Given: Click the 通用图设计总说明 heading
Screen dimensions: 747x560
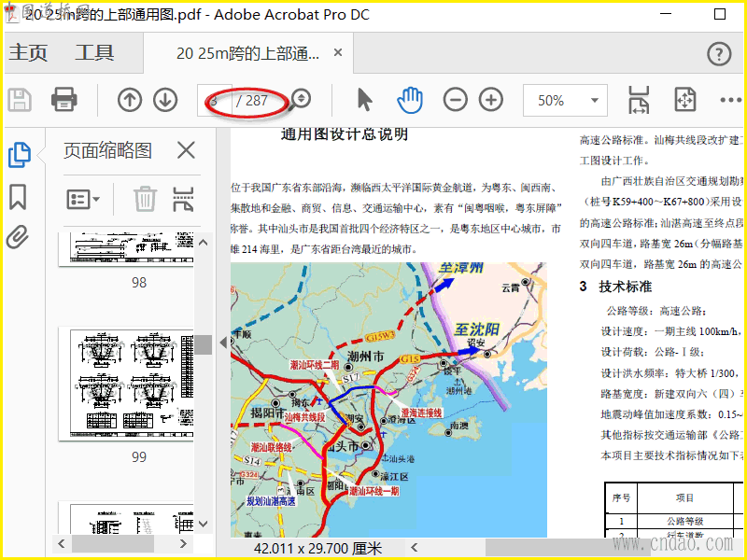Looking at the screenshot, I should coord(344,134).
